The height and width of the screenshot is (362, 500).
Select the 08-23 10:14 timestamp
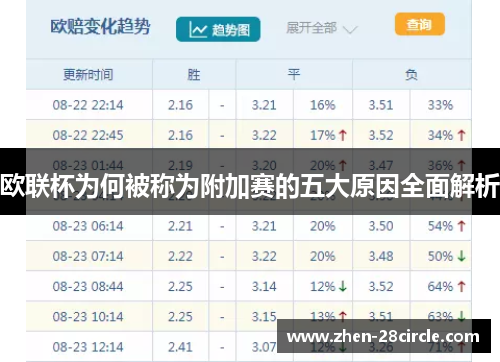click(88, 317)
